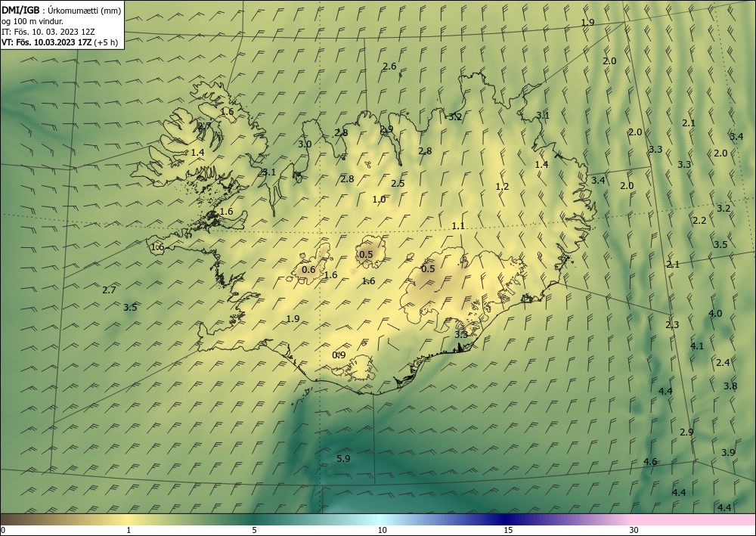Click the 3.8 value label

click(x=730, y=386)
